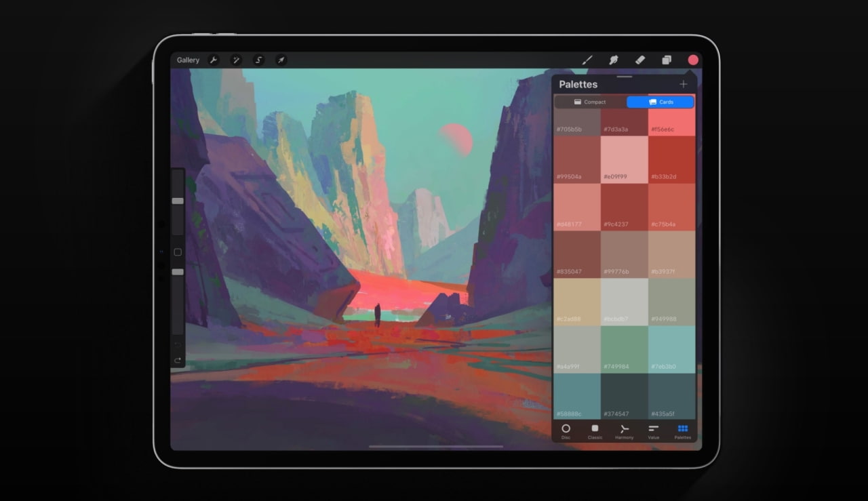Open the Harmony color mode

(x=624, y=430)
